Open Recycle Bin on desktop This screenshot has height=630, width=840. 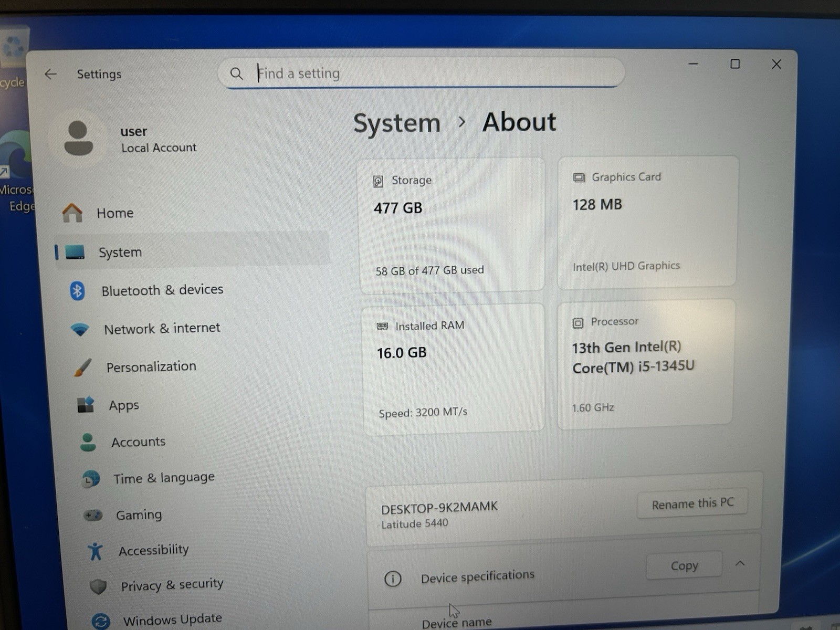point(13,58)
